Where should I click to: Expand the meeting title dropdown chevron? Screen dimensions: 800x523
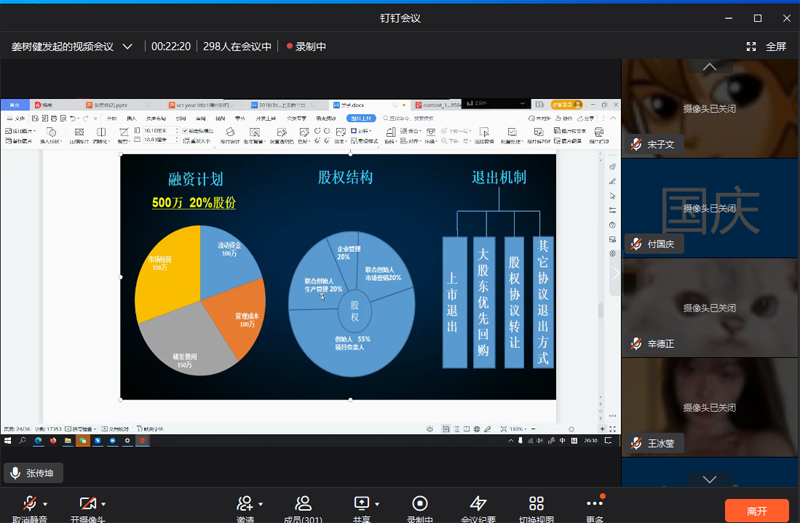[127, 46]
